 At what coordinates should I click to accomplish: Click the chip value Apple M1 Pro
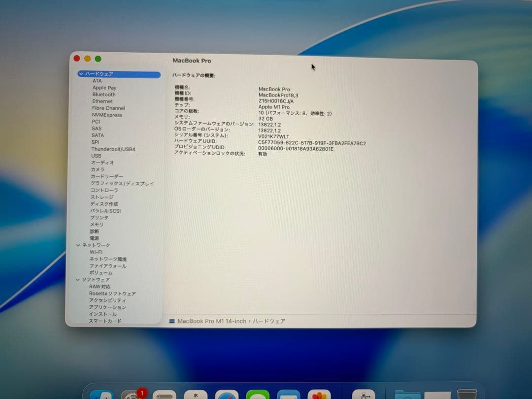[x=274, y=107]
